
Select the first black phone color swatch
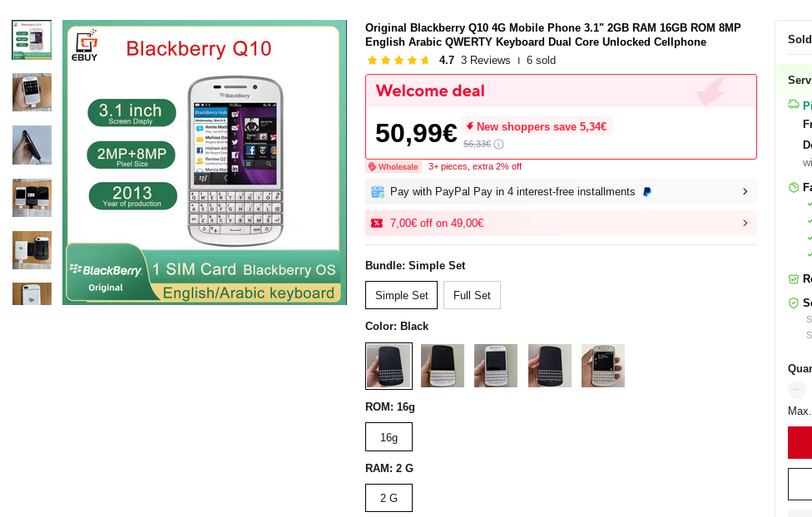[389, 366]
